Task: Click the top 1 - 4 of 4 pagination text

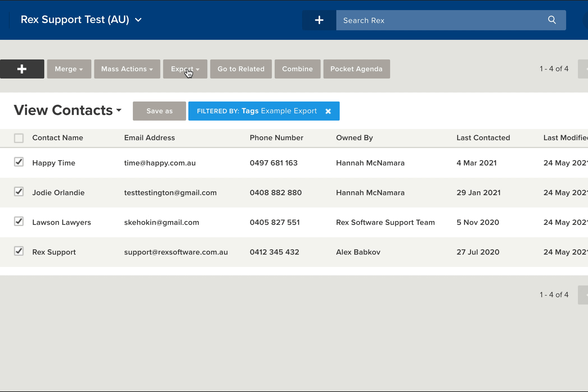Action: coord(554,69)
